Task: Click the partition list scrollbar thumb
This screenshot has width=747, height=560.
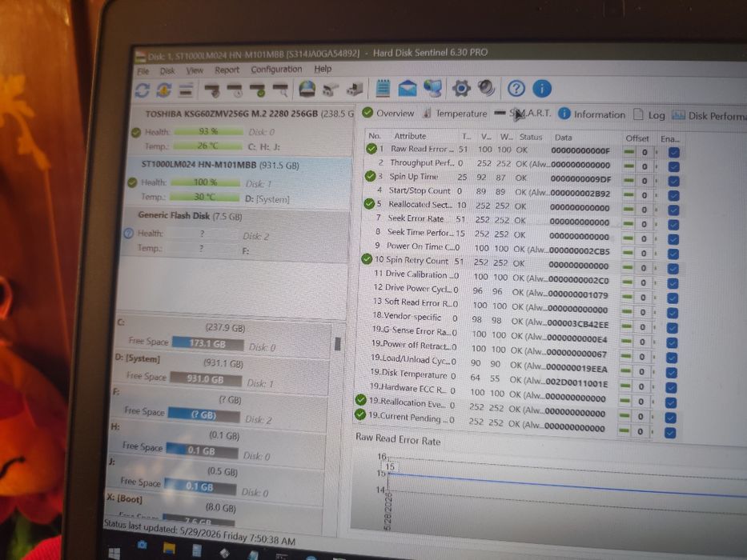Action: pyautogui.click(x=338, y=344)
